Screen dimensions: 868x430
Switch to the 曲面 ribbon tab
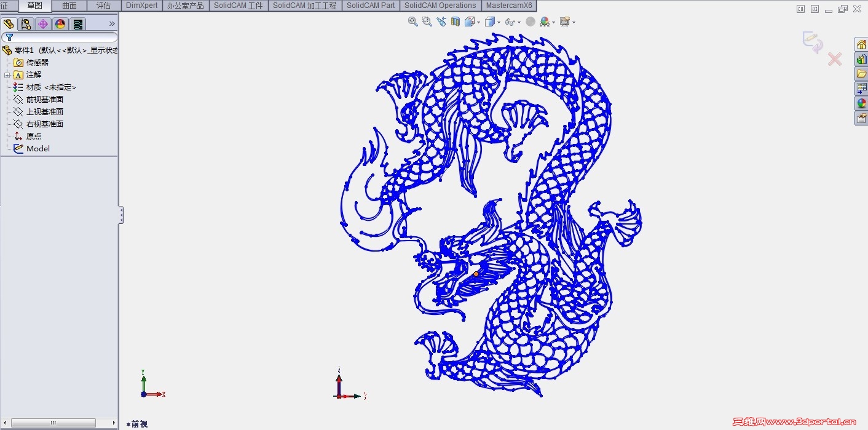(x=69, y=6)
